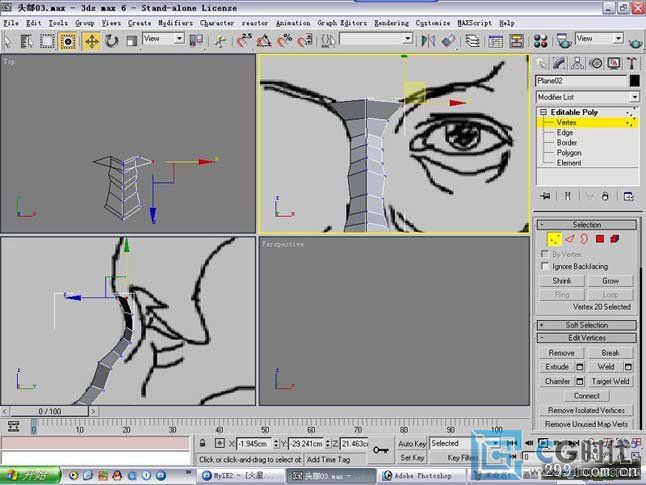Open Layer Manager

tap(472, 41)
